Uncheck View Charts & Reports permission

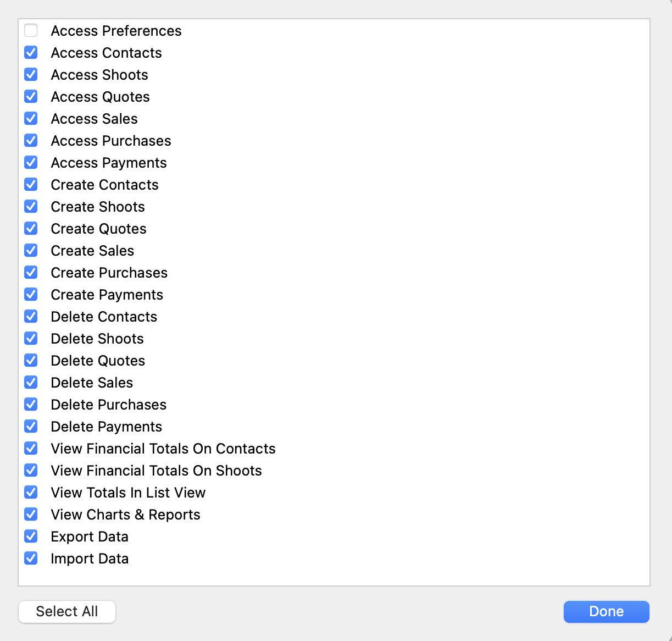coord(31,515)
